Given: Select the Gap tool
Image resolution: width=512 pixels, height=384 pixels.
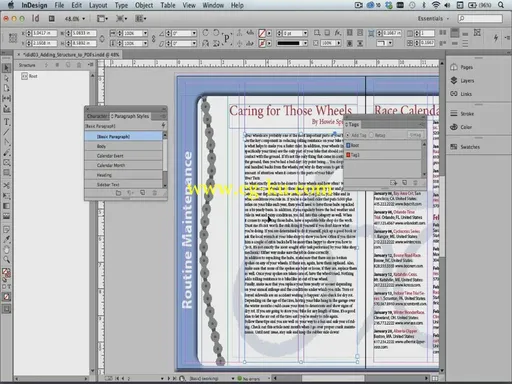Looking at the screenshot, I should point(6,98).
